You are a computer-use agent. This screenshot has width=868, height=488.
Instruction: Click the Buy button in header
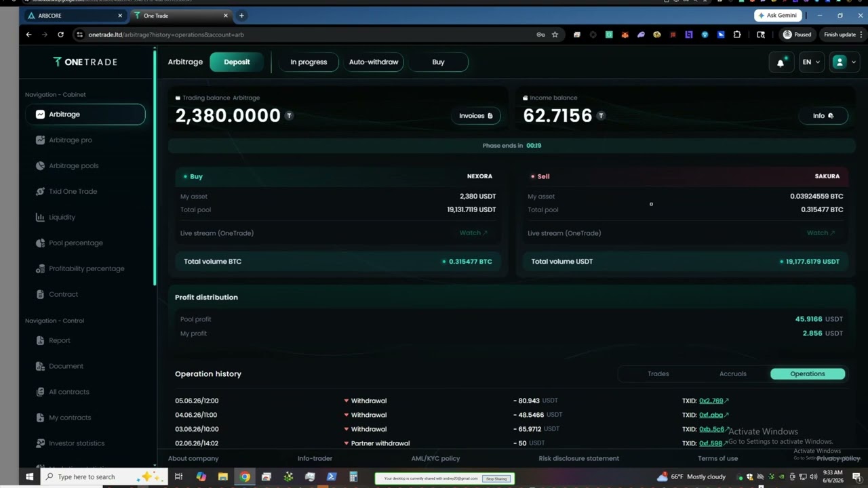tap(438, 62)
